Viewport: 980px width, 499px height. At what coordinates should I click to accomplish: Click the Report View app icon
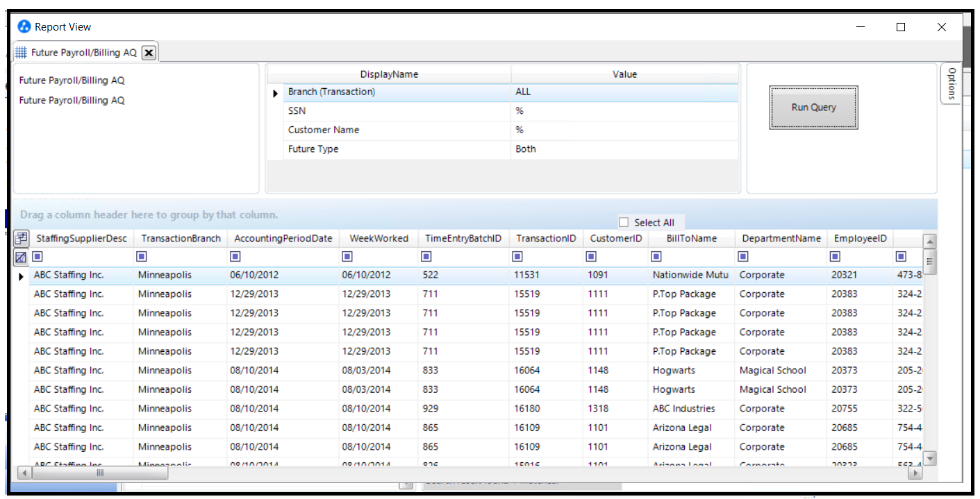point(24,27)
